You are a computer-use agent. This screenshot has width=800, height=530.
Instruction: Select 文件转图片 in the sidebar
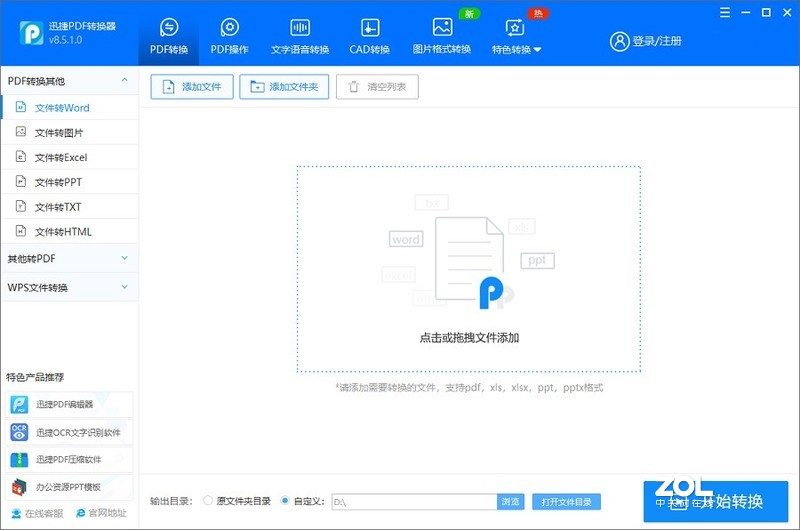[70, 133]
